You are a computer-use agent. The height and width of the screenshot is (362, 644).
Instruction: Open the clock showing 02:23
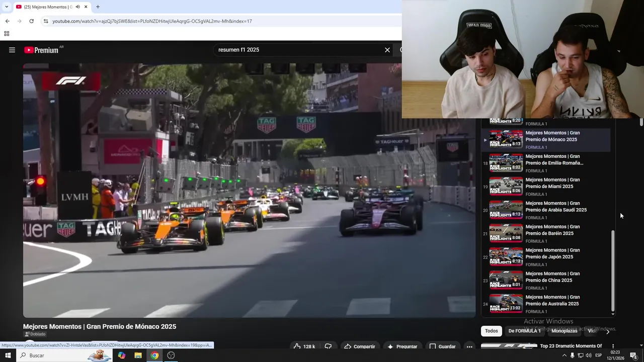[616, 355]
